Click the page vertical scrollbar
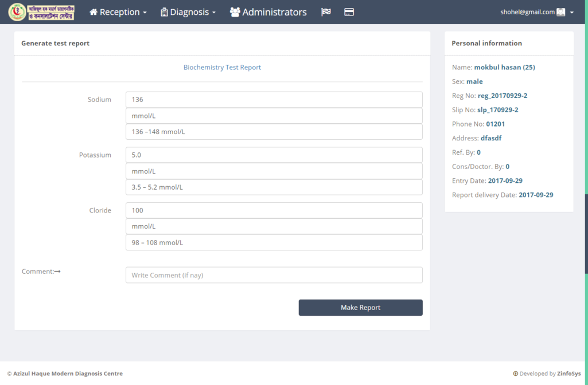Screen dimensions: 588x385 pyautogui.click(x=586, y=258)
